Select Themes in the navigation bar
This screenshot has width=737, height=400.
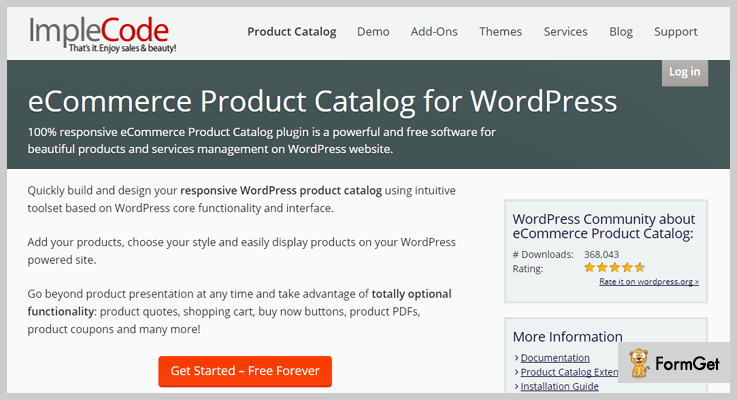[x=501, y=31]
